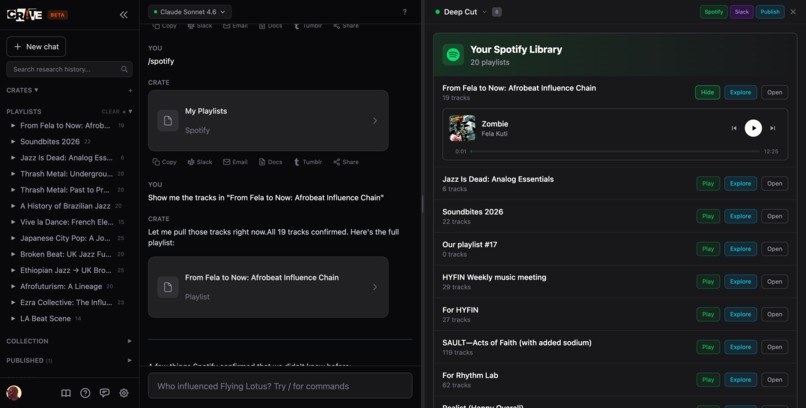Expand Thrash Metal: Undergrou... sidebar playlist

(x=13, y=174)
